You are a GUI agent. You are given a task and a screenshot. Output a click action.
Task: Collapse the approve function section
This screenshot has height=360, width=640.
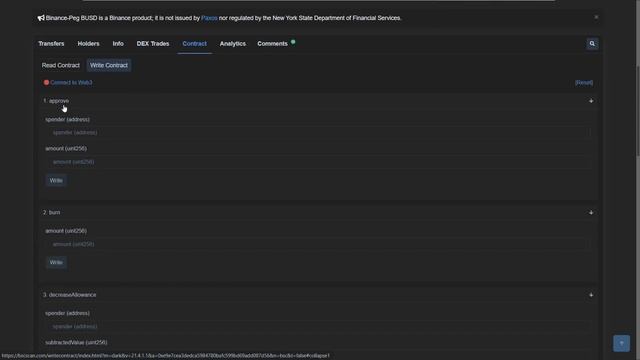tap(318, 101)
